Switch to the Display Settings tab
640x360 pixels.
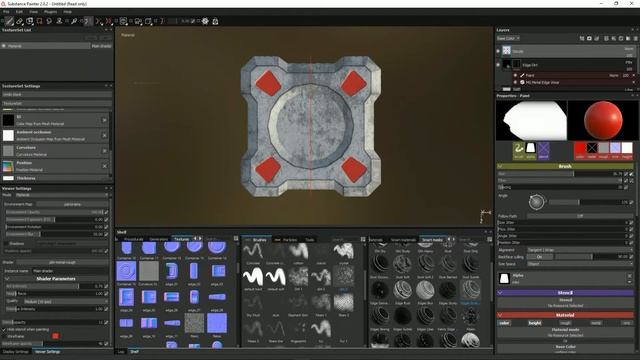tap(16, 351)
